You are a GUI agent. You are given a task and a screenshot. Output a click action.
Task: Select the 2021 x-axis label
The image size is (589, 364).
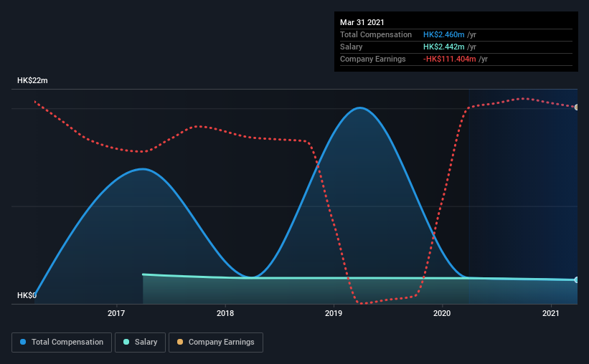click(x=551, y=313)
